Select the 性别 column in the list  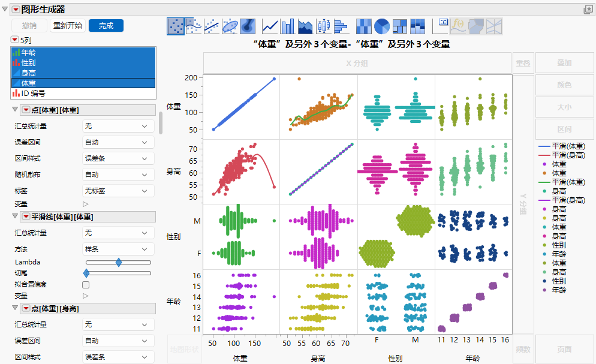tap(83, 63)
